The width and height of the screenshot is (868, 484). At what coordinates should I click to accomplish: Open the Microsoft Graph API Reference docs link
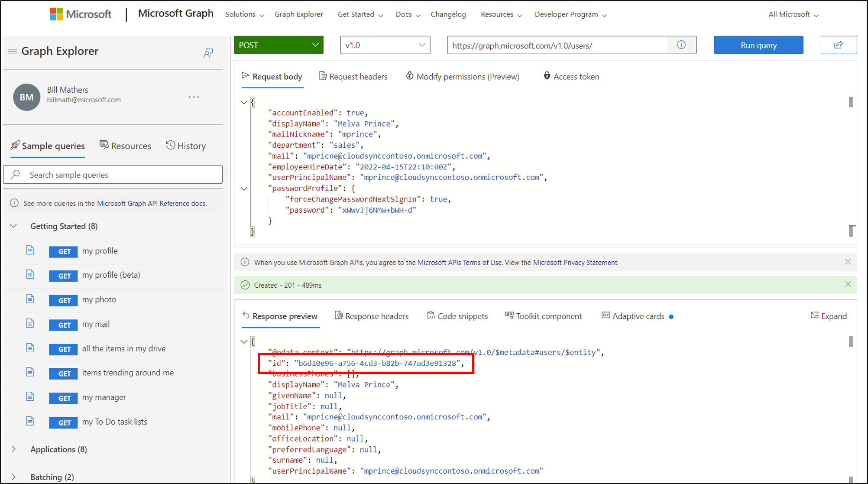click(152, 203)
